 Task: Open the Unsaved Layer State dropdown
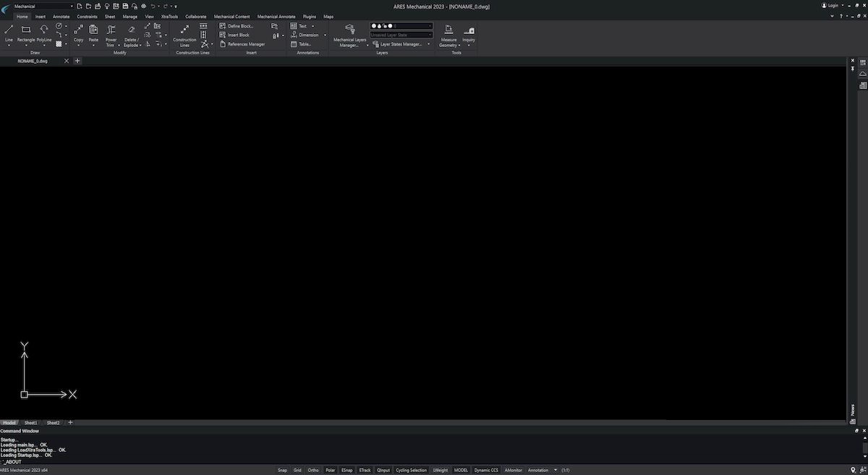tap(401, 35)
